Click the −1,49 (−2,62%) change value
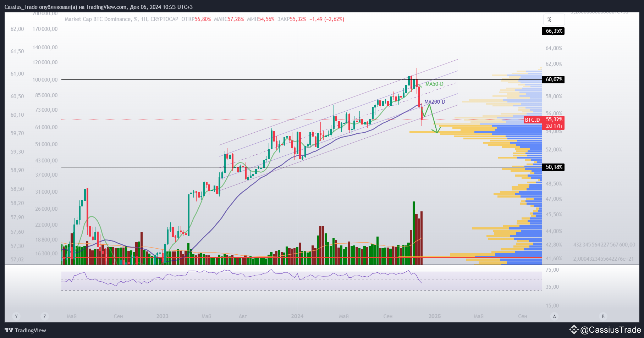 tap(327, 19)
